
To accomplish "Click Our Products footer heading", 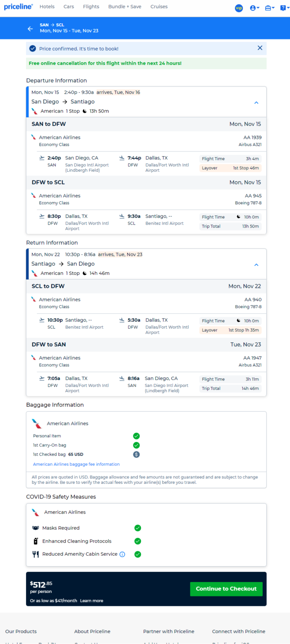I will (x=21, y=631).
